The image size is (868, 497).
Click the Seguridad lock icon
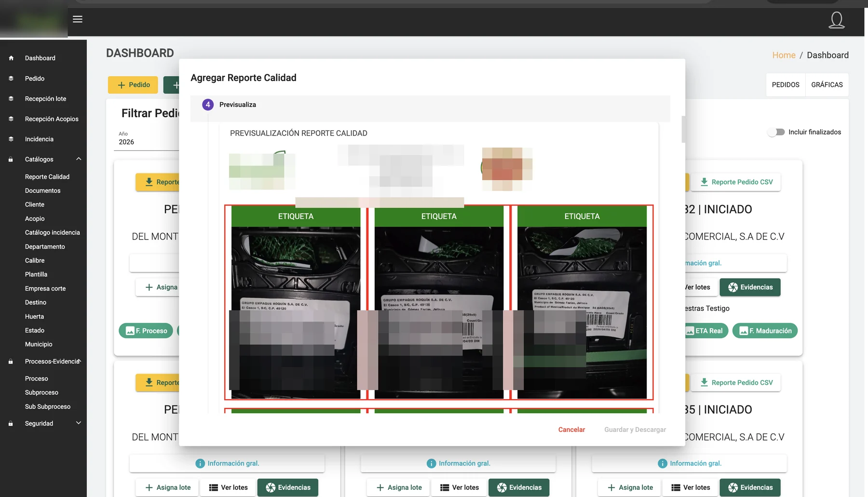pyautogui.click(x=11, y=423)
